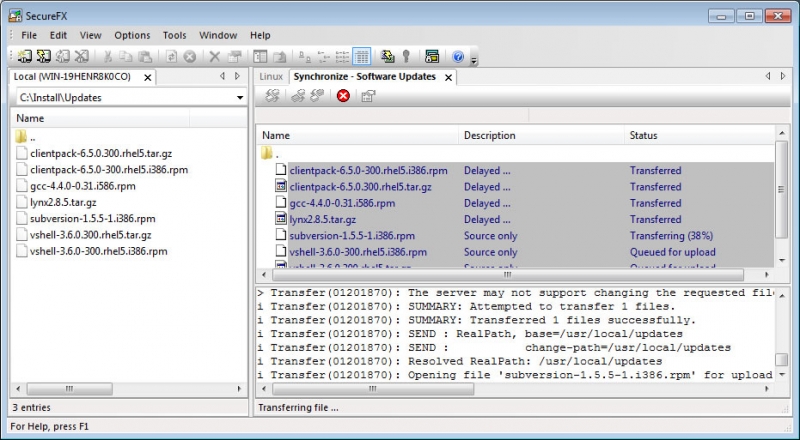The width and height of the screenshot is (800, 440).
Task: Click sync list vertical scrollbar down arrow
Action: [782, 260]
